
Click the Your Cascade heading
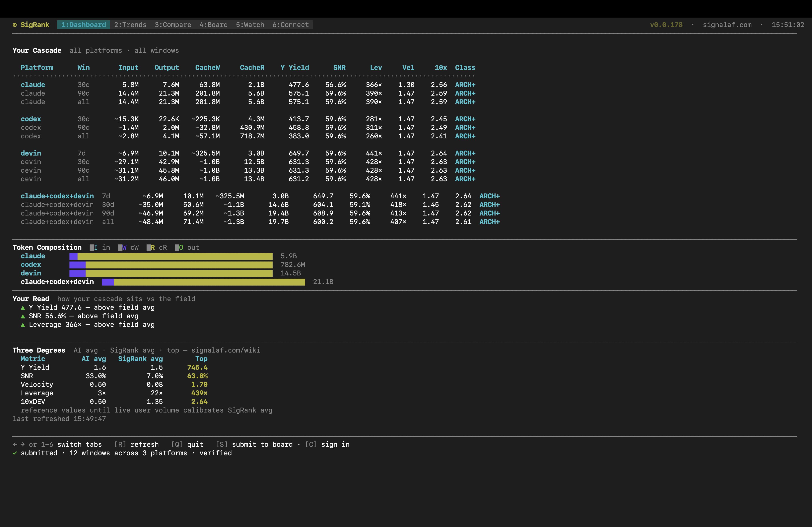pos(37,50)
